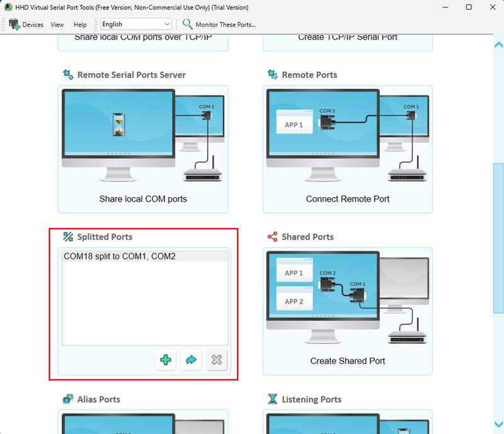This screenshot has width=504, height=434.
Task: Click the Create Shared Port tile
Action: [347, 309]
